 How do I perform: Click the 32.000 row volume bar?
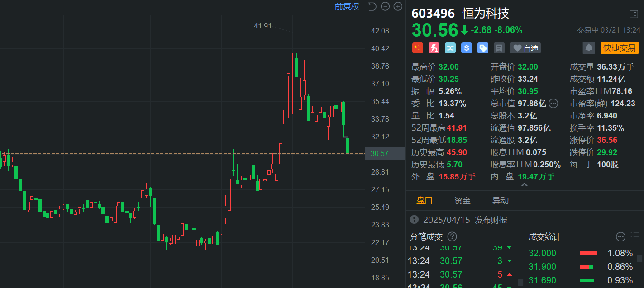pos(588,253)
